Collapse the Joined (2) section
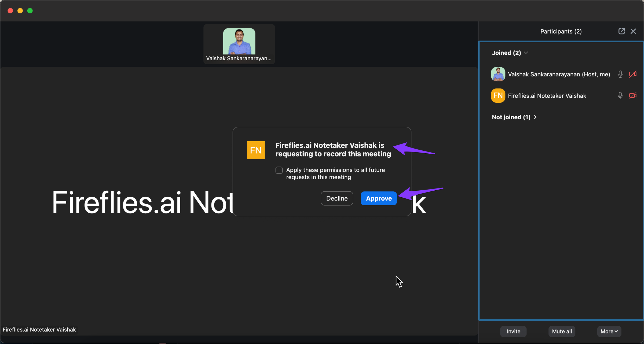 526,53
